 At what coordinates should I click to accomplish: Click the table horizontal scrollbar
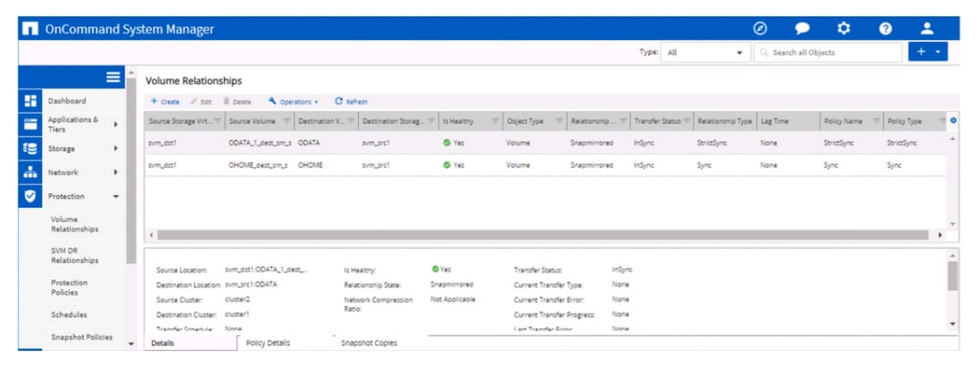pos(544,235)
